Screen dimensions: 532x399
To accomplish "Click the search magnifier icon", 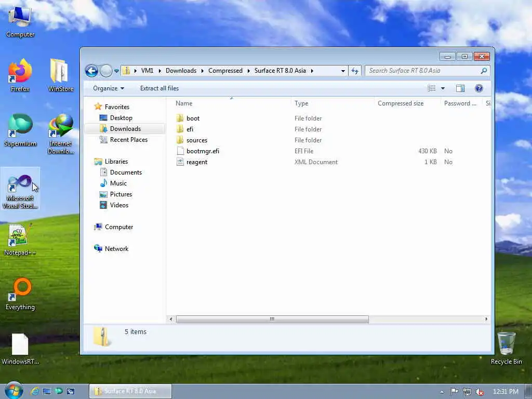I will 484,71.
